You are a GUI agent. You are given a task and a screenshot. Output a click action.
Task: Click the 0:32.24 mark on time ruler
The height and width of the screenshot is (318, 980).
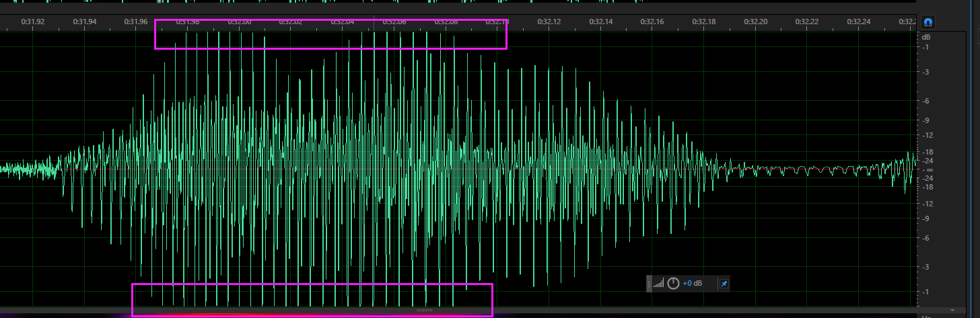[858, 22]
